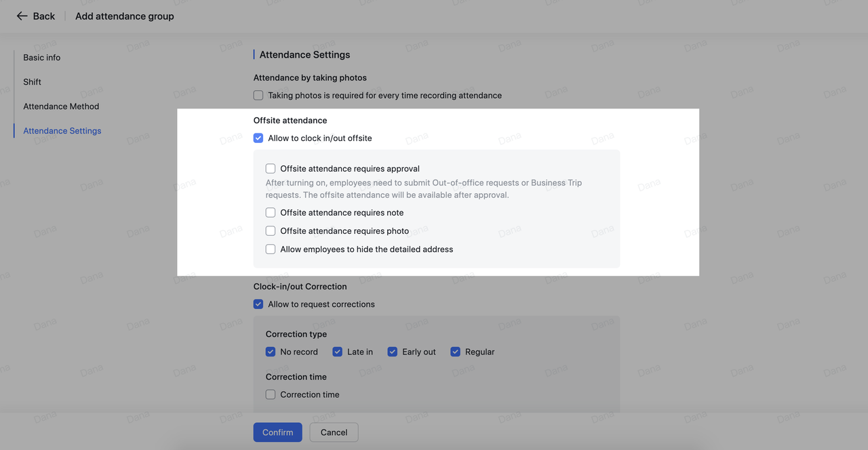868x450 pixels.
Task: Enable taking photos for every attendance record
Action: [258, 96]
